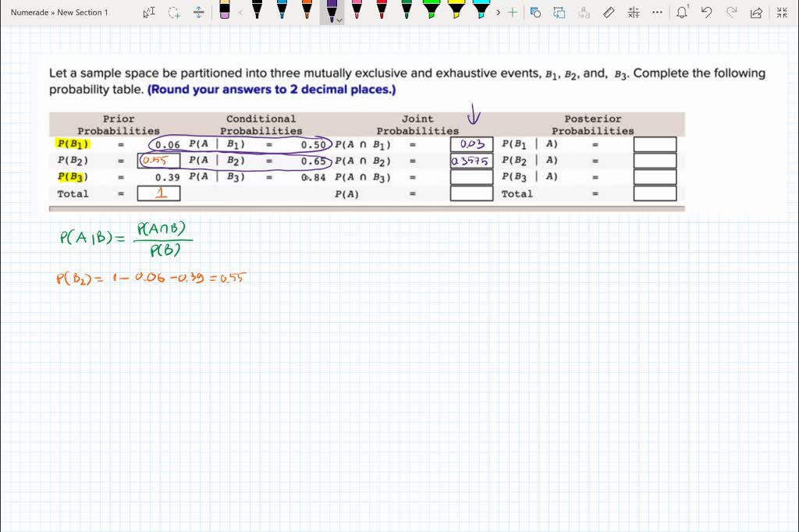Screen dimensions: 799x532
Task: Select the text cursor selection tool
Action: tap(150, 12)
